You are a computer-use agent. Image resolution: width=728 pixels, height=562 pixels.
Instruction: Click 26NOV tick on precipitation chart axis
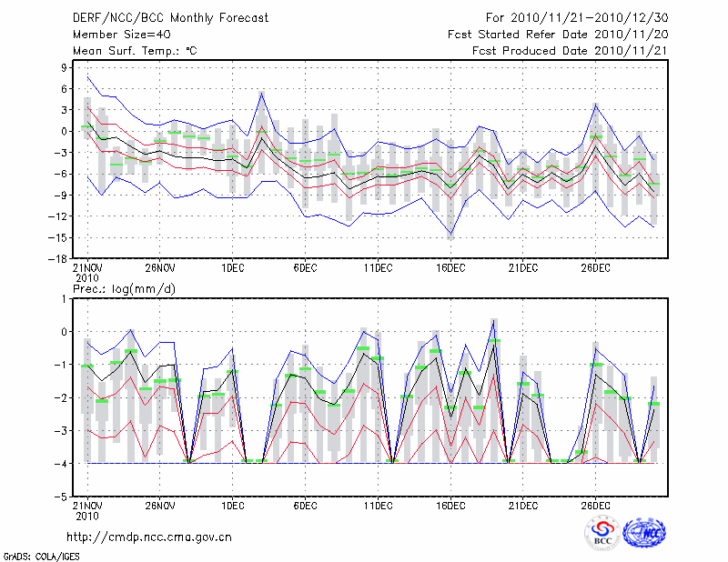tap(159, 505)
